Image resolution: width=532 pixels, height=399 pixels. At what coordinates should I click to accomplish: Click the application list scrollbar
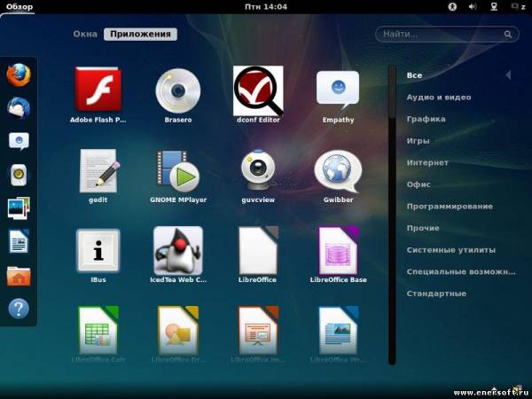click(392, 215)
